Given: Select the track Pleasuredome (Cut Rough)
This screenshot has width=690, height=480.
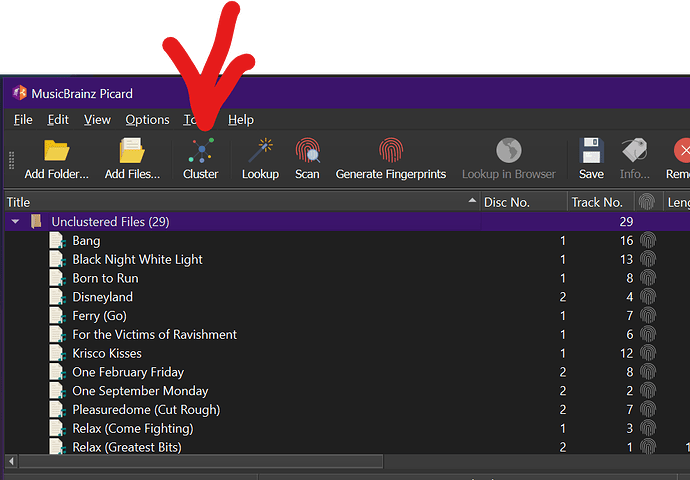Looking at the screenshot, I should pos(146,410).
